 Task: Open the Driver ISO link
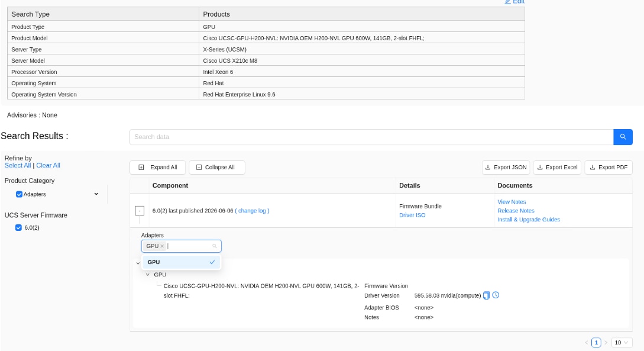[412, 215]
